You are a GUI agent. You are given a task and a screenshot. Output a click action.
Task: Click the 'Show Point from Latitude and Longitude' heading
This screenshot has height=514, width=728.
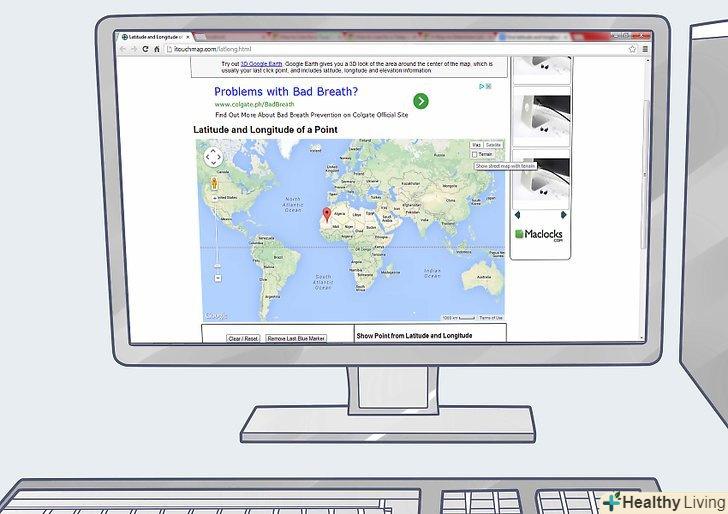click(x=414, y=335)
